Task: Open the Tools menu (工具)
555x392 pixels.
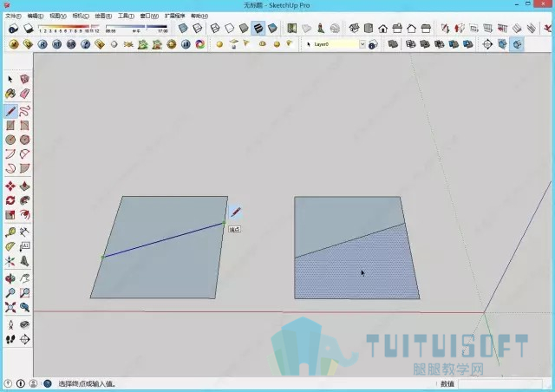Action: [x=126, y=16]
